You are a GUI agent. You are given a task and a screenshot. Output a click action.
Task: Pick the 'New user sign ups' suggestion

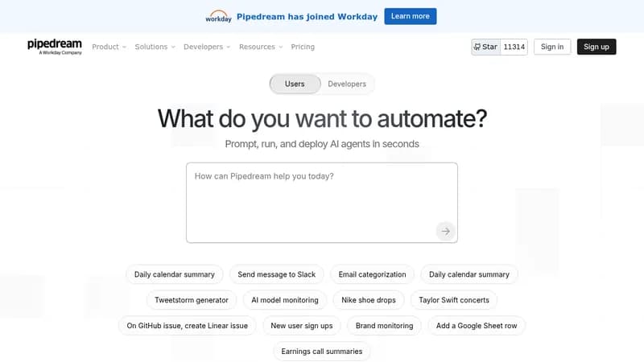tap(301, 326)
